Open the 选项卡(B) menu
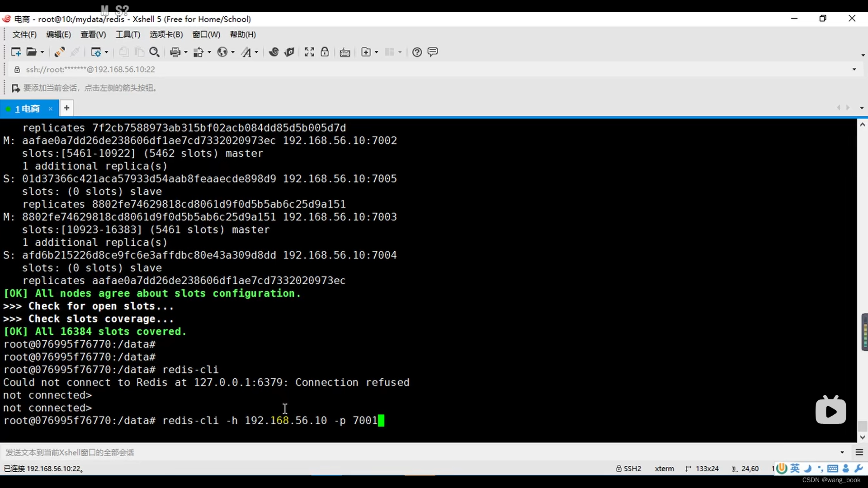 point(166,34)
